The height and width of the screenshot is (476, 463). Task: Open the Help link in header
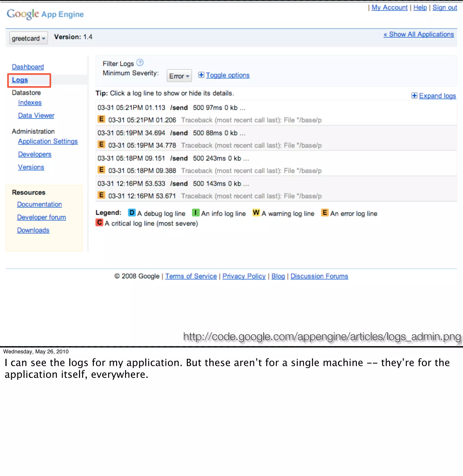pyautogui.click(x=420, y=7)
